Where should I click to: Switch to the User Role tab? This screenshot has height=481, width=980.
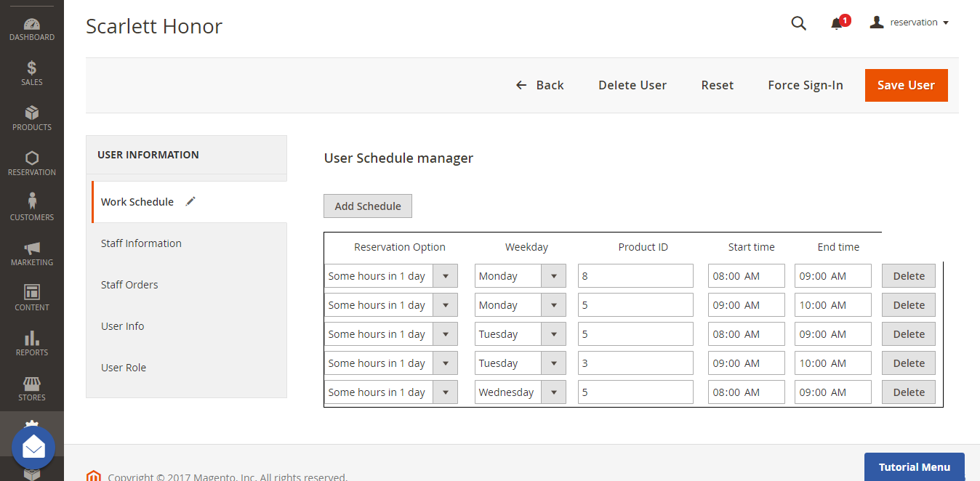(x=187, y=368)
